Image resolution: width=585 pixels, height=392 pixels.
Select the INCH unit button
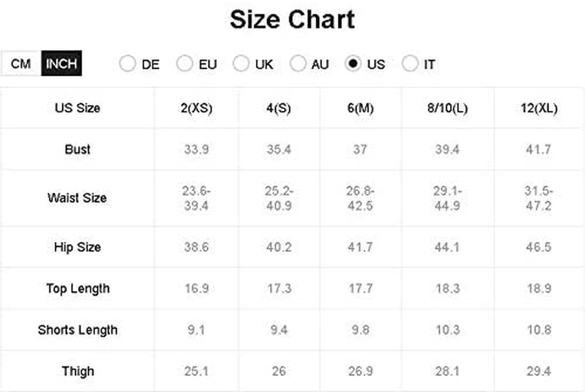click(x=62, y=63)
